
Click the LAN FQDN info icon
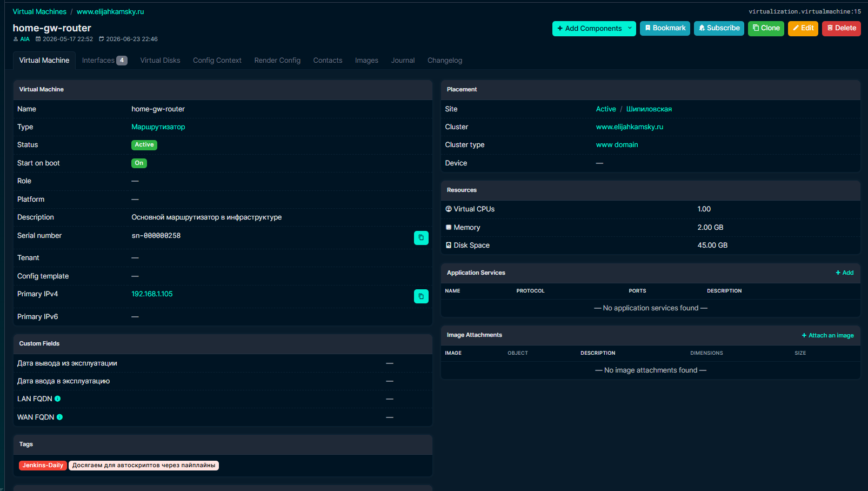tap(58, 399)
